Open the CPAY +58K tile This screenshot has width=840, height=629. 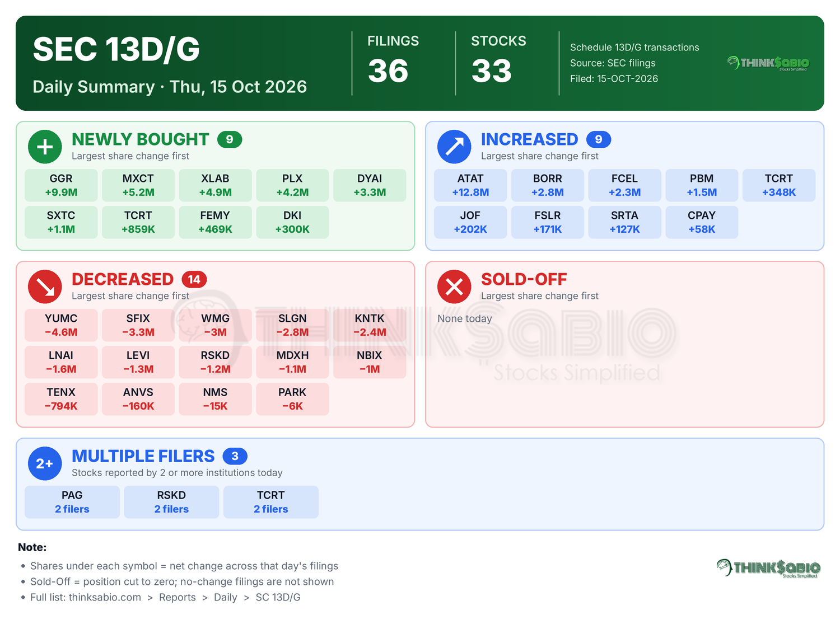pos(702,222)
